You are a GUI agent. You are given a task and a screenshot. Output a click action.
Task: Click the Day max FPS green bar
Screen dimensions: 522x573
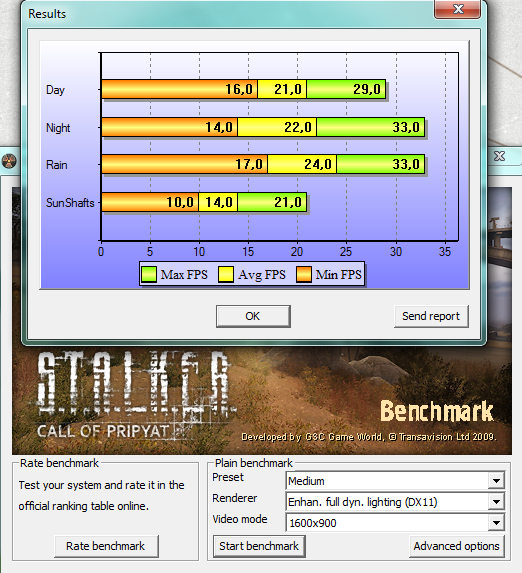click(x=346, y=89)
